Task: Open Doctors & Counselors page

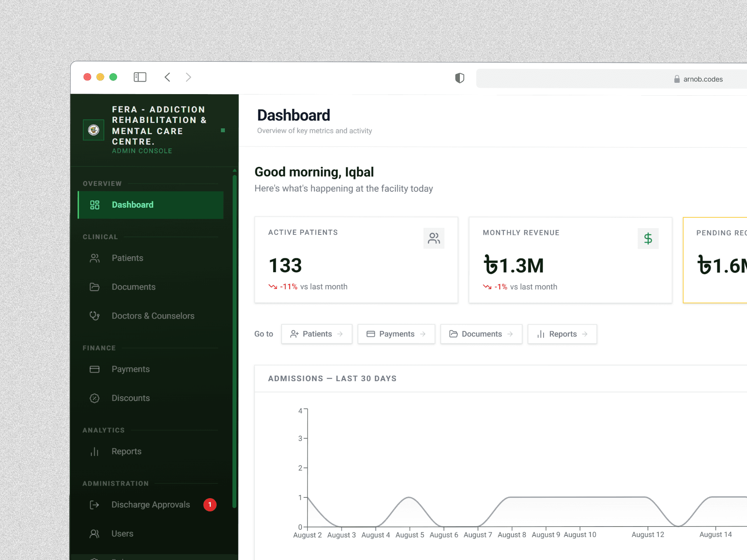Action: coord(151,316)
